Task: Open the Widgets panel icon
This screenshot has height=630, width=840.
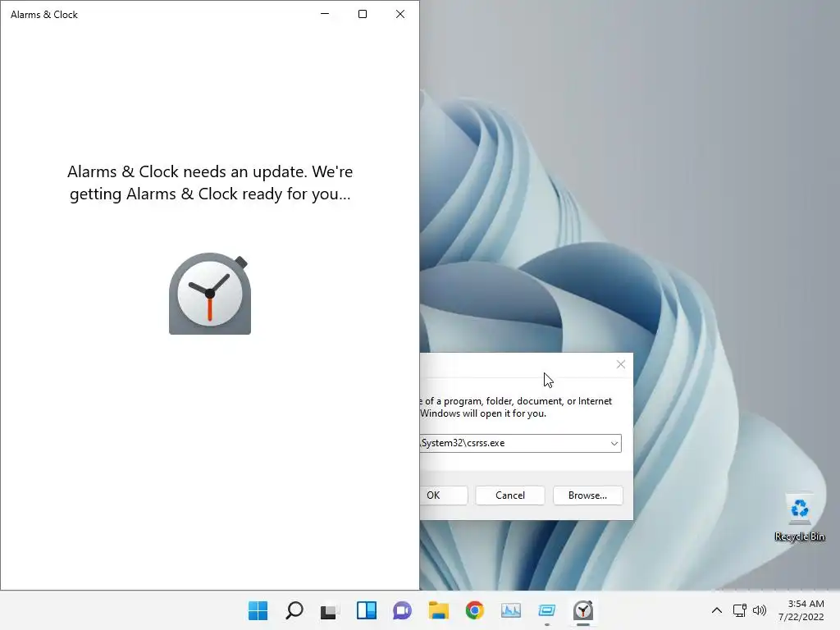Action: point(367,610)
